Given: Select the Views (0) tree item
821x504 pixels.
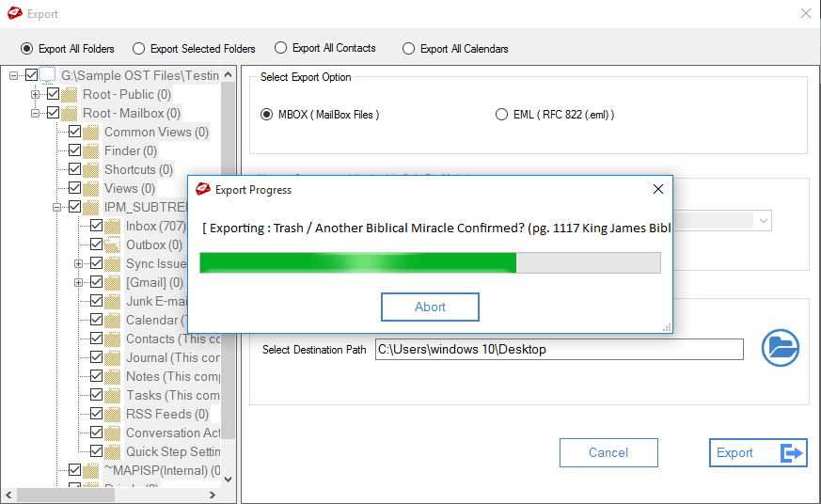Looking at the screenshot, I should click(130, 188).
